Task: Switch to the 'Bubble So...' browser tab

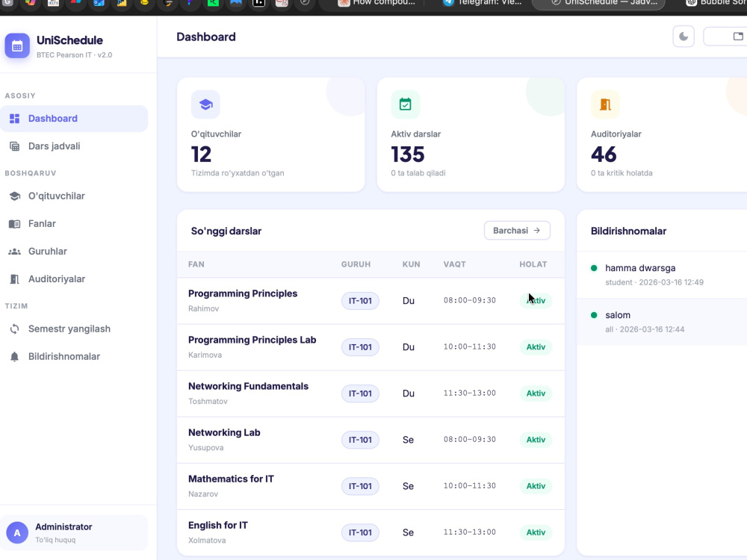Action: [x=715, y=3]
